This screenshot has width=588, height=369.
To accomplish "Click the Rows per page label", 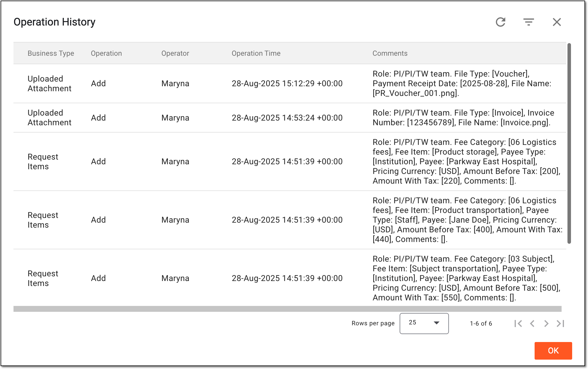I will point(373,323).
